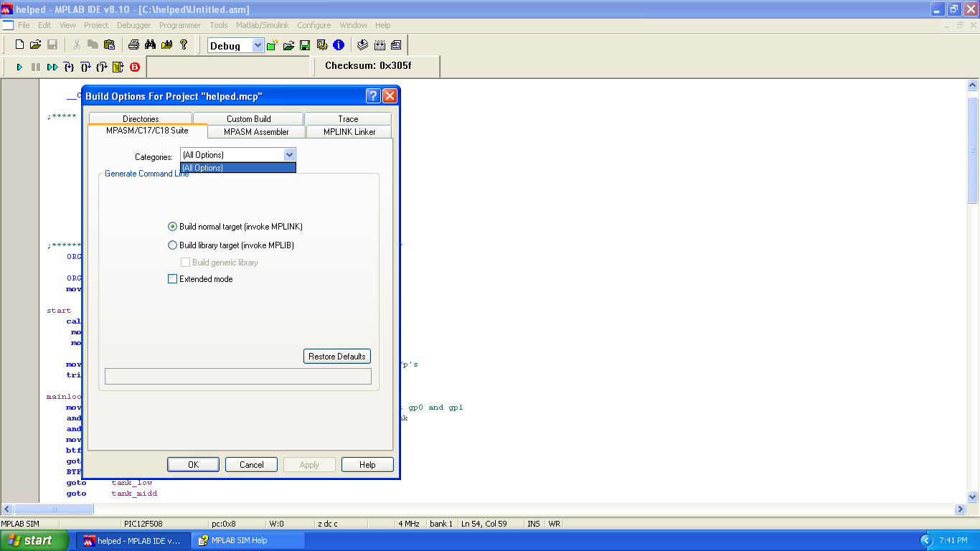Click the OK button
This screenshot has width=980, height=551.
pyautogui.click(x=193, y=465)
